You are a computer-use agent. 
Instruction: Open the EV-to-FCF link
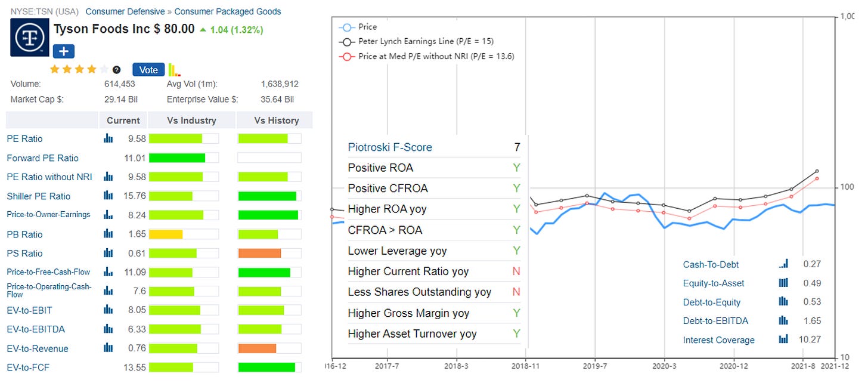pyautogui.click(x=28, y=367)
